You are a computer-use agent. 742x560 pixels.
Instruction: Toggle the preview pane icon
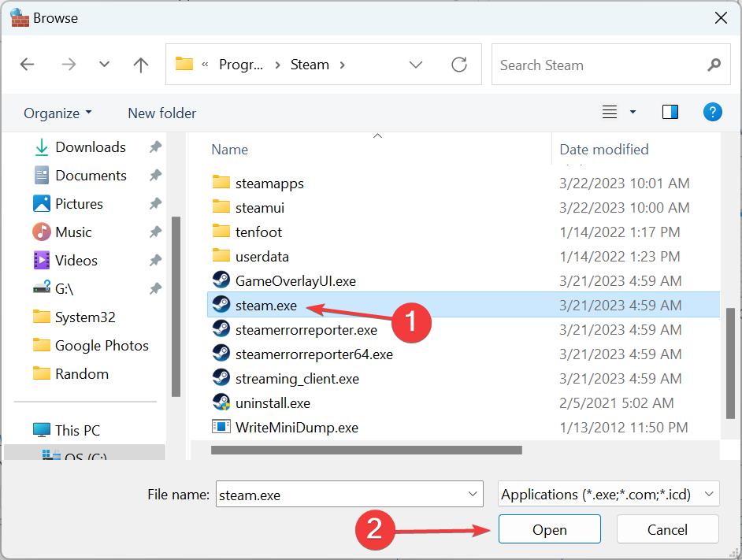670,113
